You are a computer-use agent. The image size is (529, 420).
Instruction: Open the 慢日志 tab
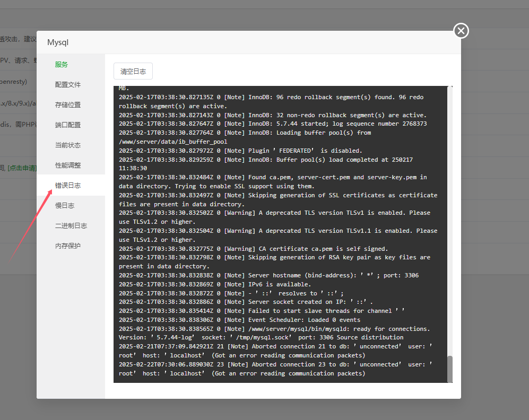[x=65, y=206]
